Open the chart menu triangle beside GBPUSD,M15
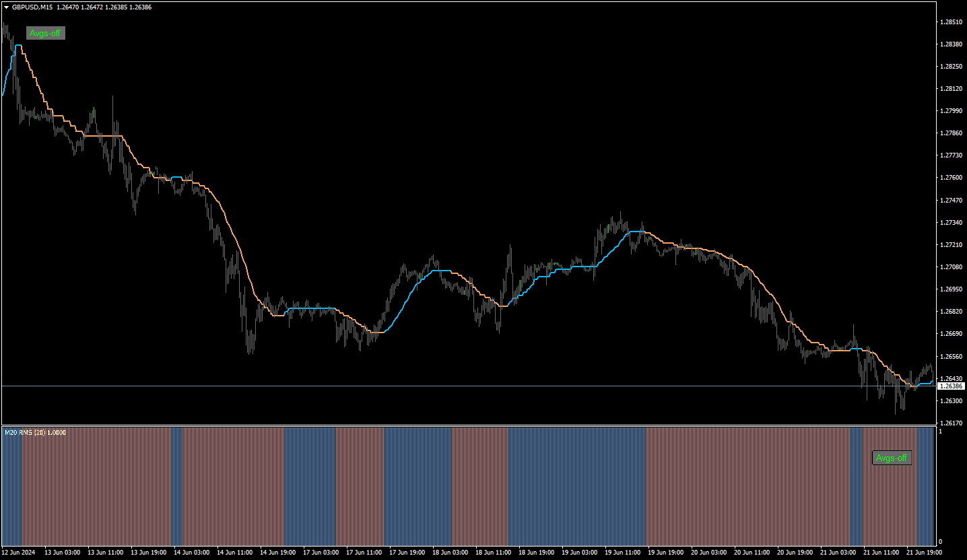Image resolution: width=967 pixels, height=560 pixels. tap(6, 7)
